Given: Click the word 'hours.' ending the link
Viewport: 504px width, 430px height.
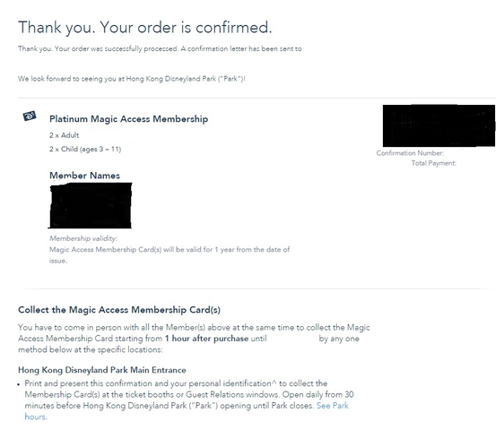Looking at the screenshot, I should (x=36, y=417).
